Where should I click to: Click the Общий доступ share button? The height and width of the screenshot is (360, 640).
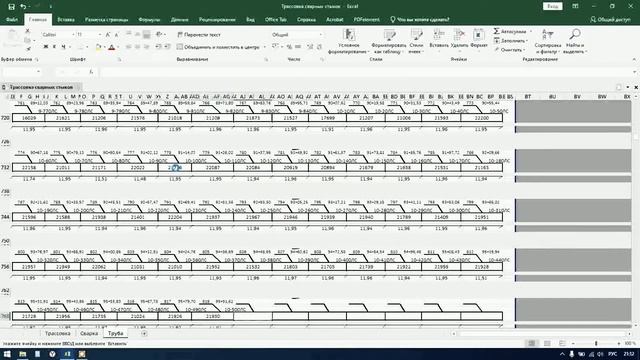pos(610,20)
